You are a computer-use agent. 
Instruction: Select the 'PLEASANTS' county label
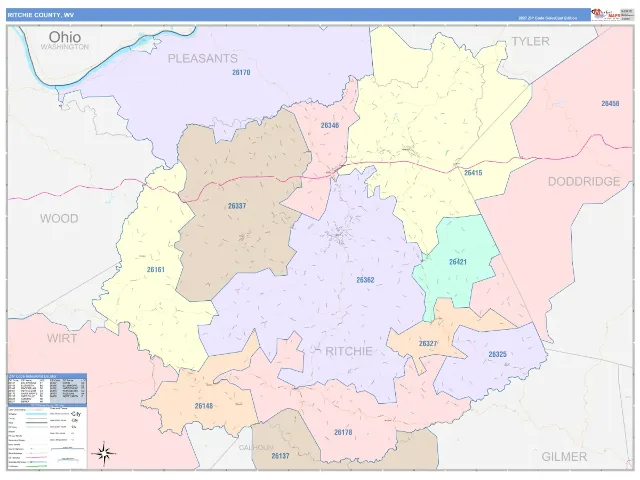[202, 58]
